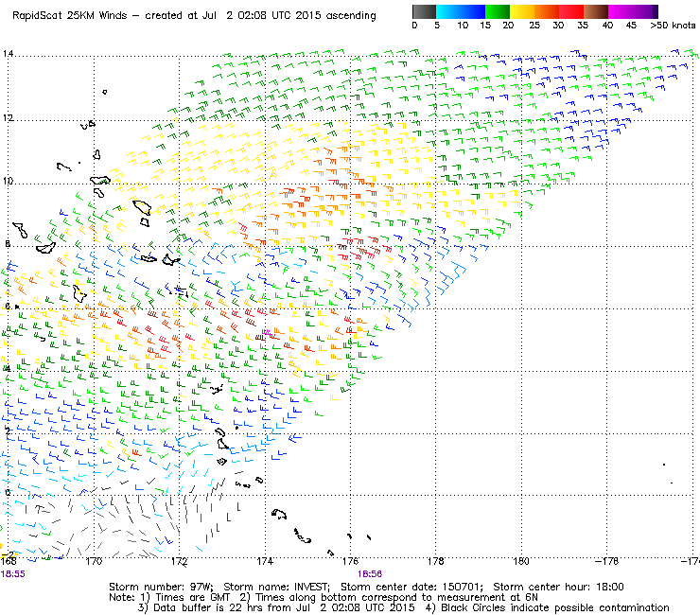This screenshot has width=700, height=615.
Task: Click longitude label 180 on bottom axis
Action: point(521,561)
